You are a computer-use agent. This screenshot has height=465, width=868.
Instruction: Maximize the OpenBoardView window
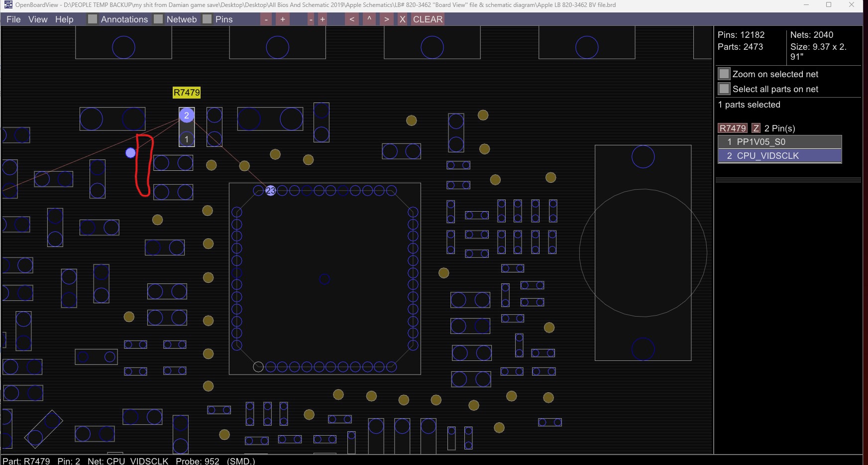click(x=829, y=5)
